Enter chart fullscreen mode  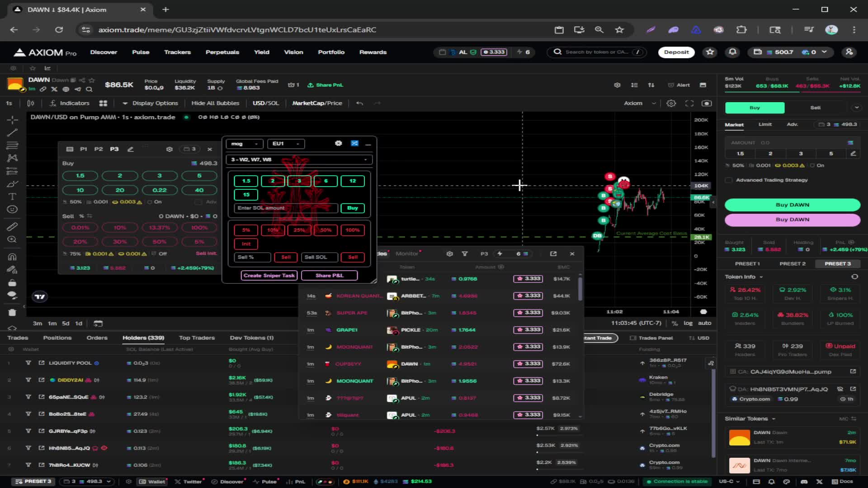pyautogui.click(x=689, y=103)
